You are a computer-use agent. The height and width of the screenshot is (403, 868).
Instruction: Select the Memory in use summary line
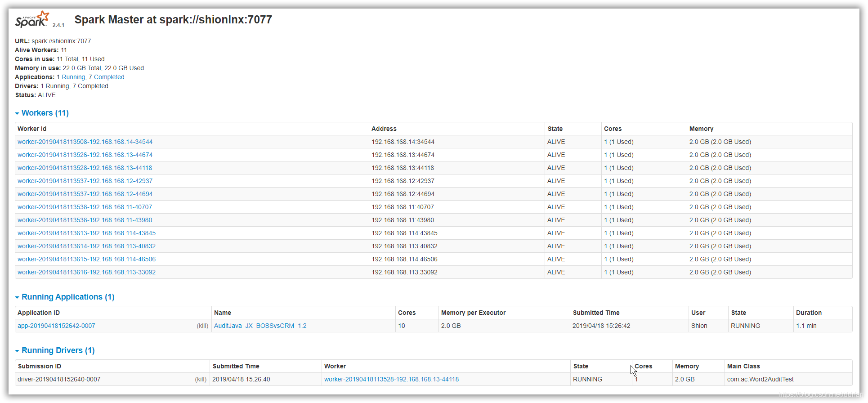80,68
